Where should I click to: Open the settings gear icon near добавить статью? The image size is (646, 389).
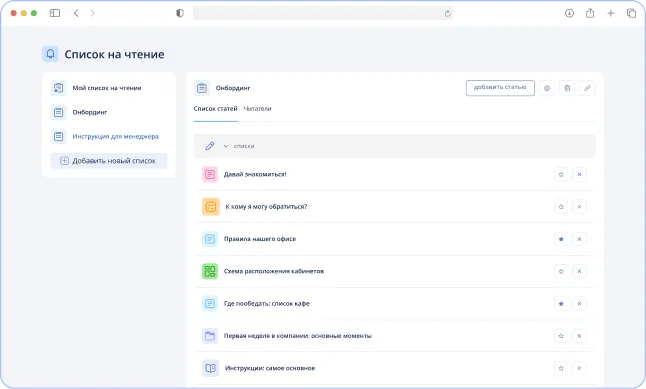547,88
